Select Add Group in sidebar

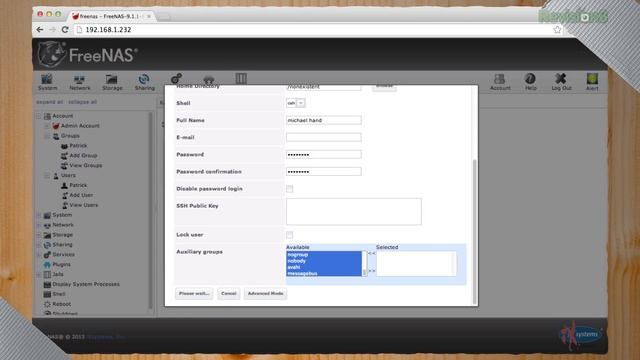click(83, 156)
